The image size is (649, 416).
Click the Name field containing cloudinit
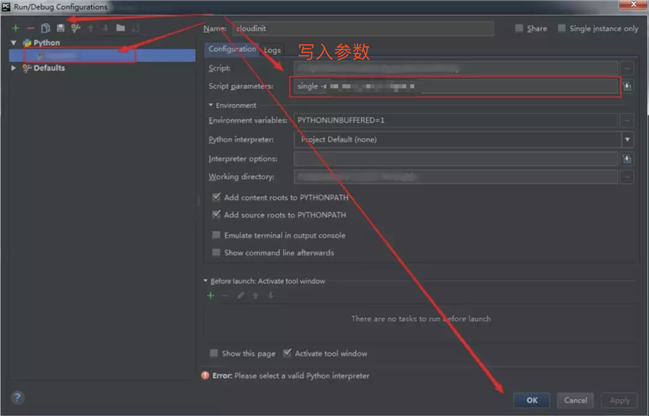[363, 29]
